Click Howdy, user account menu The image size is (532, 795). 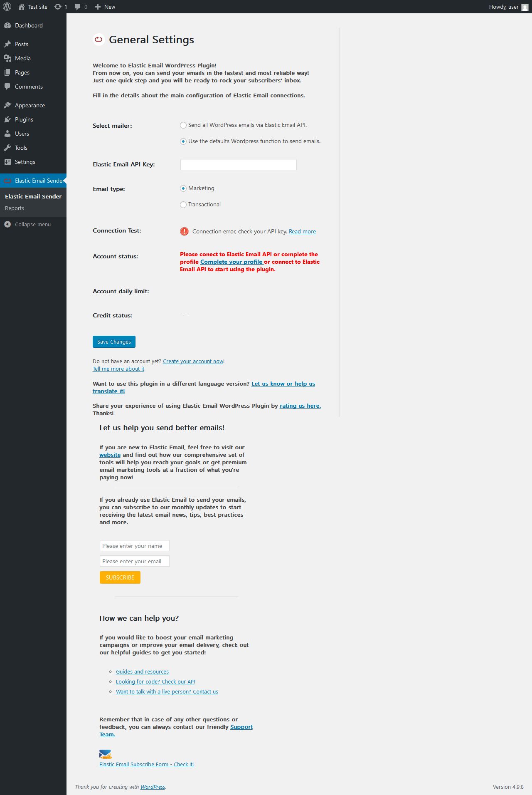pyautogui.click(x=508, y=7)
